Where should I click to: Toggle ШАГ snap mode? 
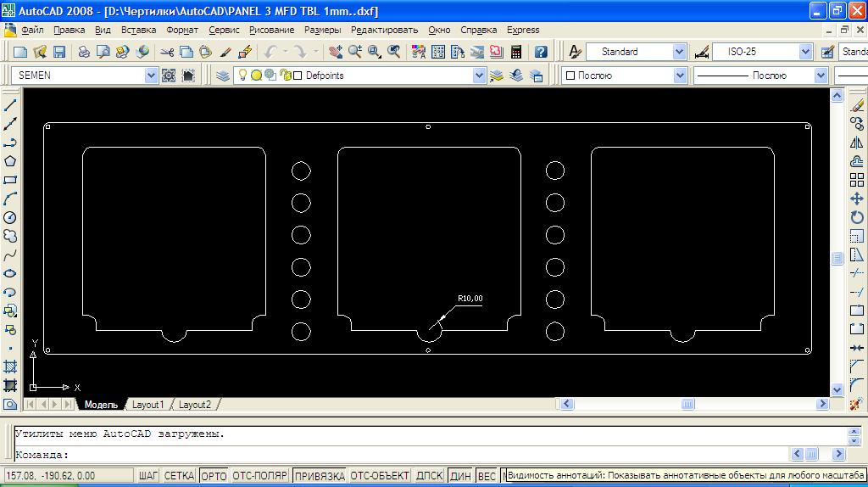[x=148, y=475]
